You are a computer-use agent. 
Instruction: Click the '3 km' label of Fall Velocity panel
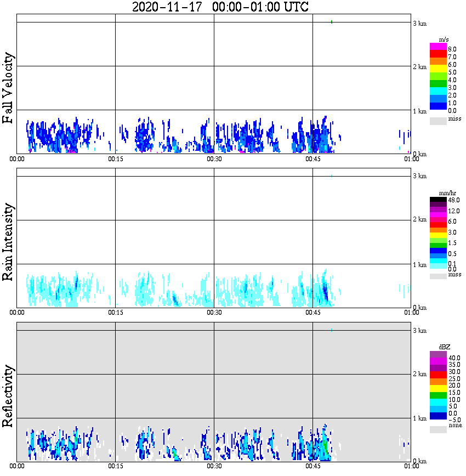420,24
